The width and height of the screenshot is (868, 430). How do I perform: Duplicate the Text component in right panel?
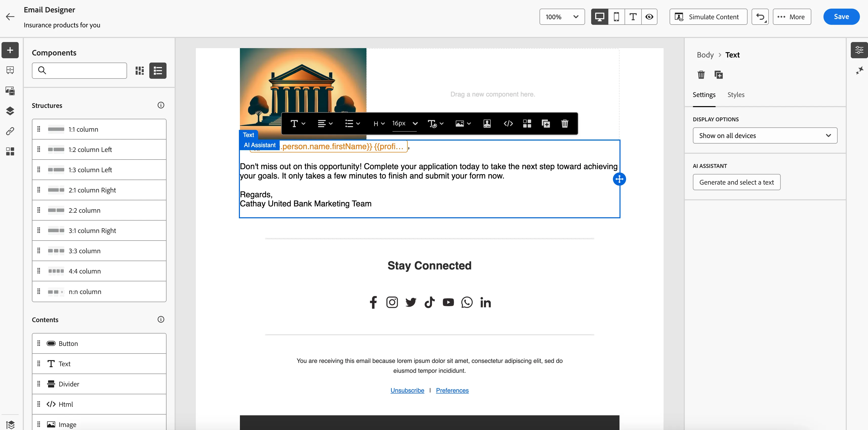click(x=718, y=74)
